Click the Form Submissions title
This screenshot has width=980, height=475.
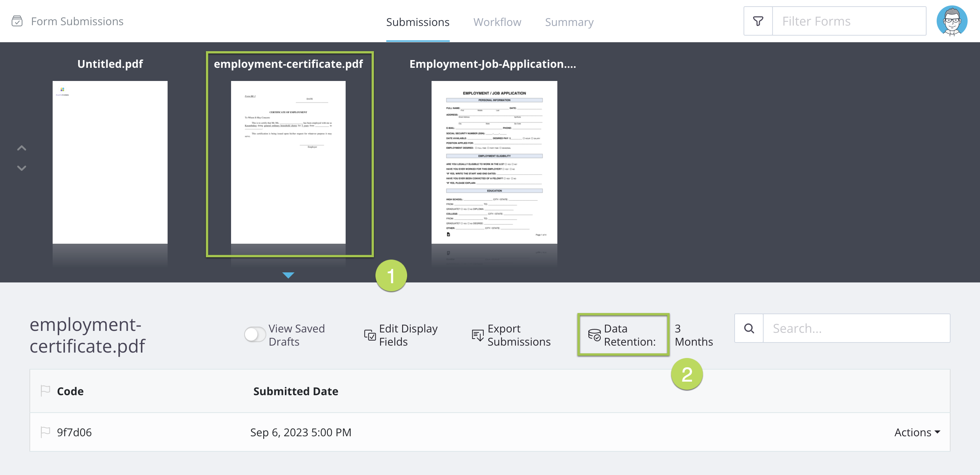[77, 21]
